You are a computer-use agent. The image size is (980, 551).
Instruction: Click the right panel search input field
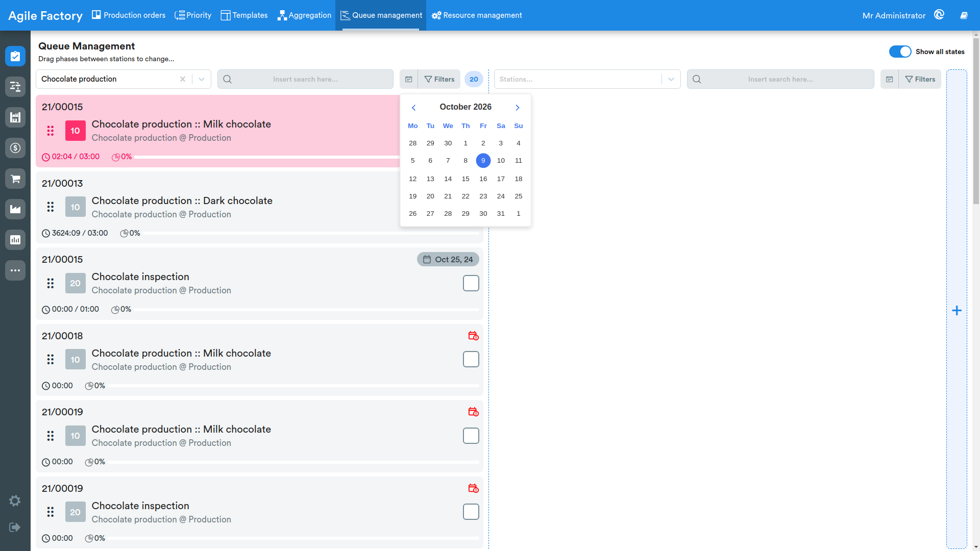click(x=780, y=79)
